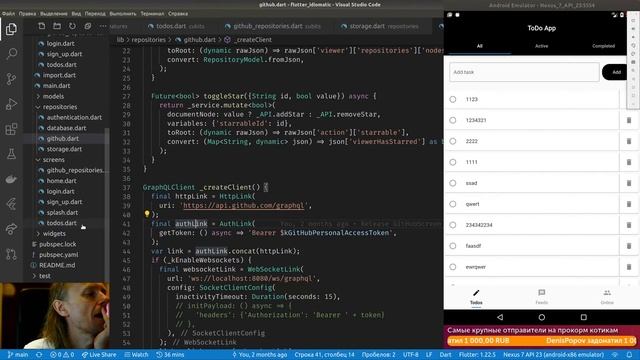
Task: Collapse the repositories folder
Action: pyautogui.click(x=60, y=107)
